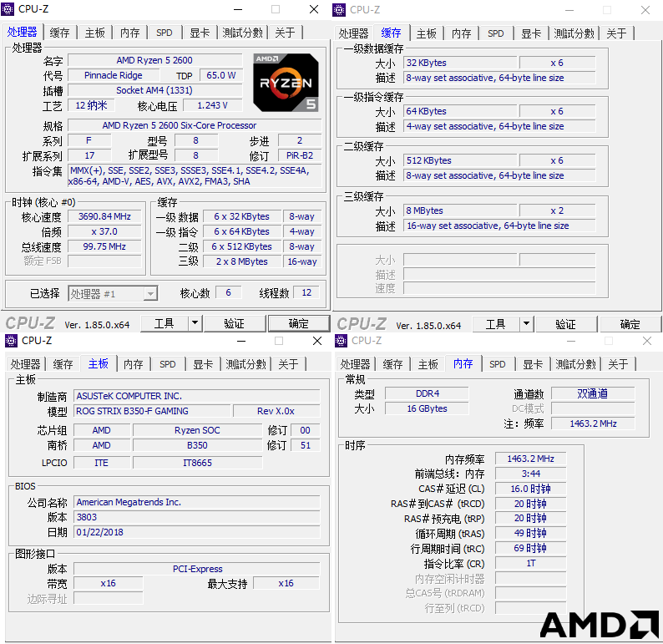Open 关于 tab in the top-left processor window
The height and width of the screenshot is (644, 663).
tap(285, 33)
